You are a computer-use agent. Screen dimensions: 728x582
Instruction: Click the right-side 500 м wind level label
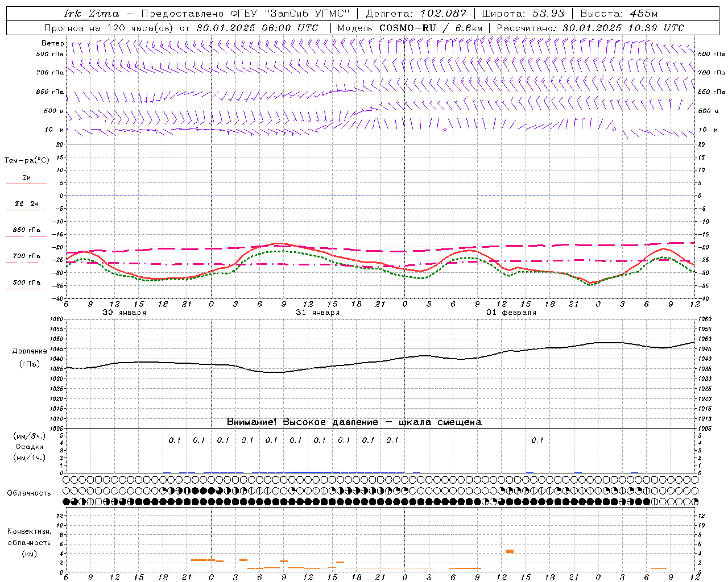click(x=708, y=111)
